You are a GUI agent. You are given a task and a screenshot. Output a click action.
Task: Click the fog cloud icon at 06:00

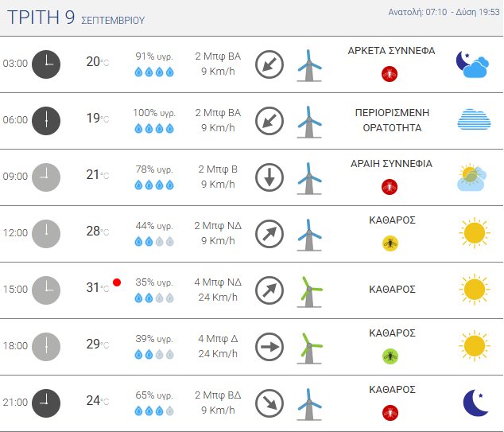pyautogui.click(x=474, y=119)
